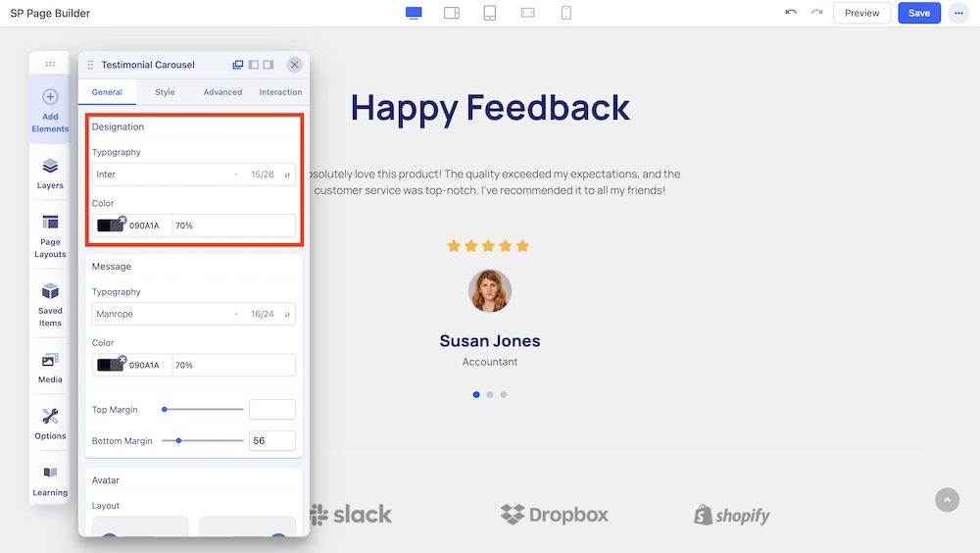Open Saved Items section

coord(50,303)
